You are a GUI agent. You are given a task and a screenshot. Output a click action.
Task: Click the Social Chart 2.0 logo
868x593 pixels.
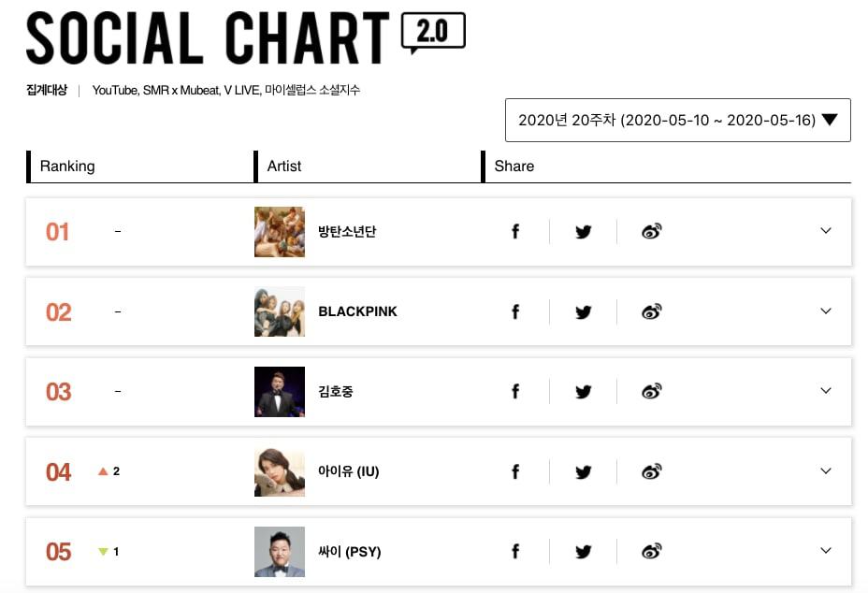(x=245, y=37)
